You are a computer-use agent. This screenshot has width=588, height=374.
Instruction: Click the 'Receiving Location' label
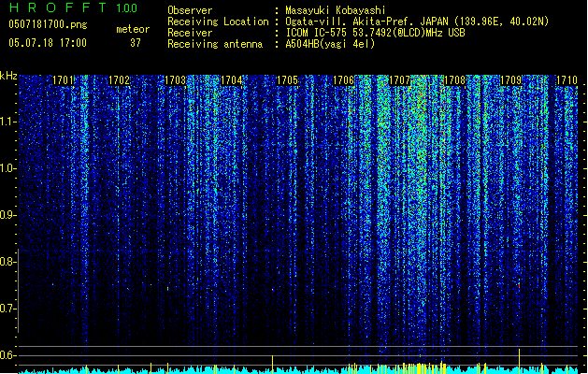pos(218,22)
